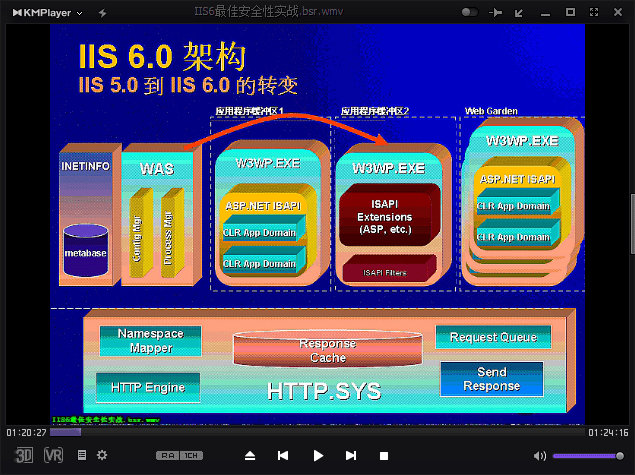Open the KMPlayer main menu dropdown
The image size is (635, 475).
47,13
